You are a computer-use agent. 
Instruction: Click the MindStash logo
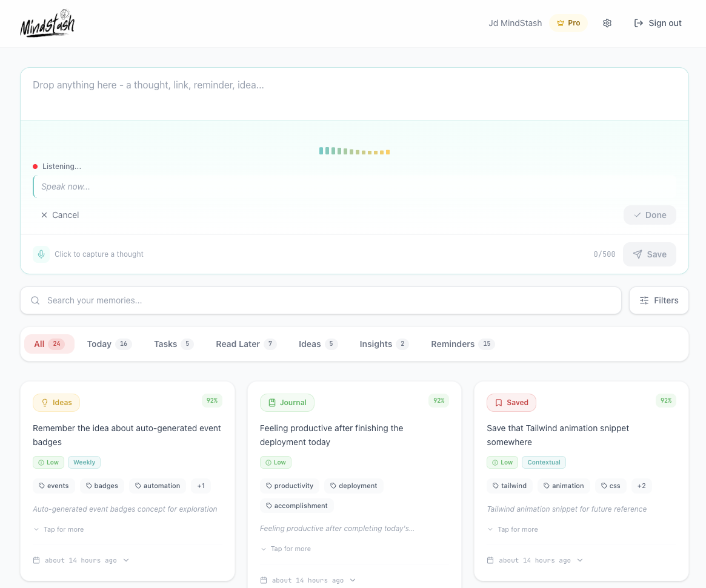(x=47, y=23)
